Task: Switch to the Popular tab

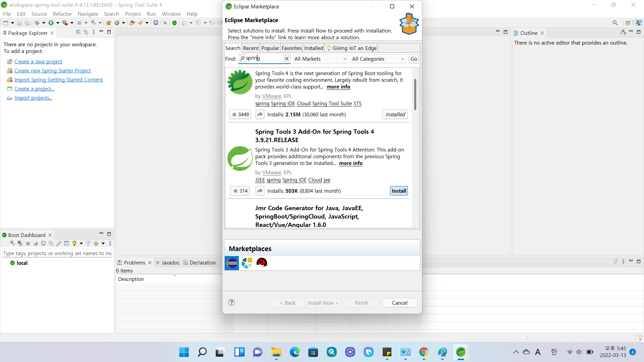Action: coord(270,48)
